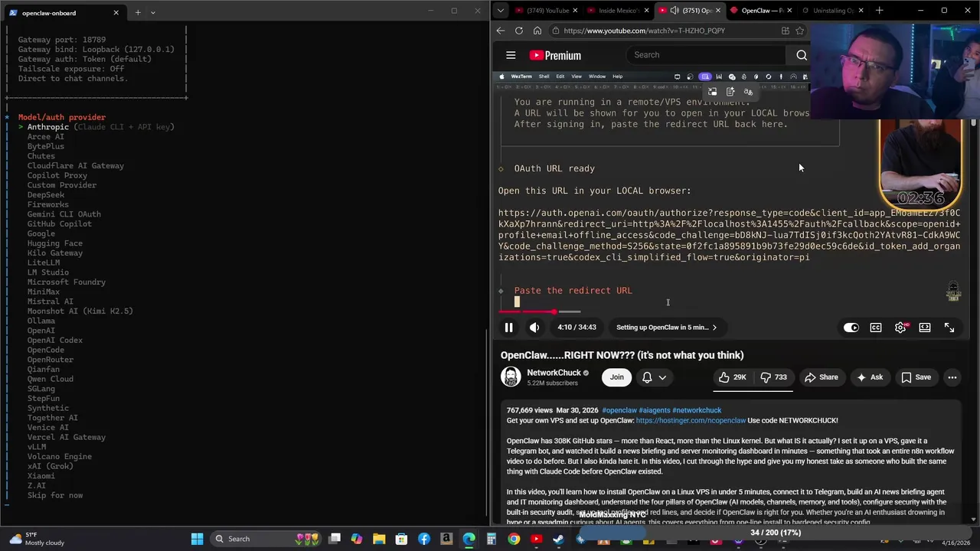Switch to 'Inside Mexico's' tab
This screenshot has height=551, width=980.
click(618, 11)
